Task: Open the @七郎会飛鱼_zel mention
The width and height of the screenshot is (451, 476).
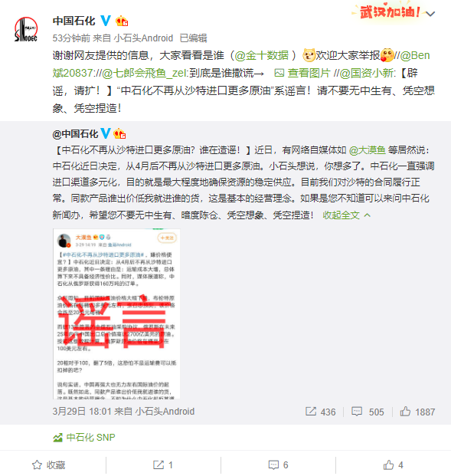Action: point(145,73)
